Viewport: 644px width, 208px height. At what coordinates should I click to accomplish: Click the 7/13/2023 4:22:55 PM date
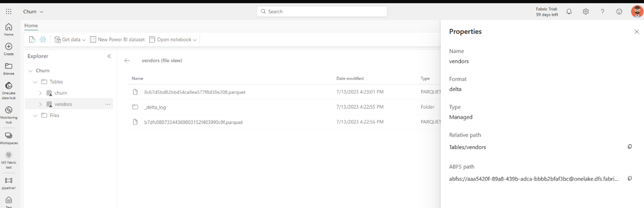click(360, 107)
